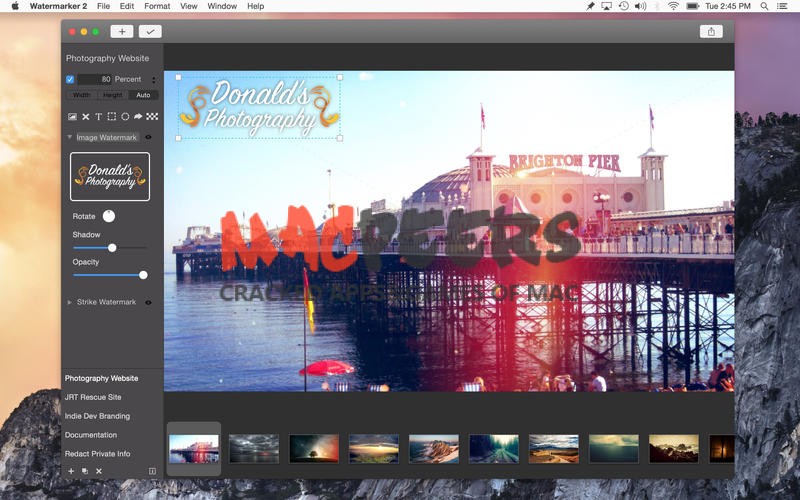Open the File menu
The height and width of the screenshot is (500, 800).
[104, 6]
